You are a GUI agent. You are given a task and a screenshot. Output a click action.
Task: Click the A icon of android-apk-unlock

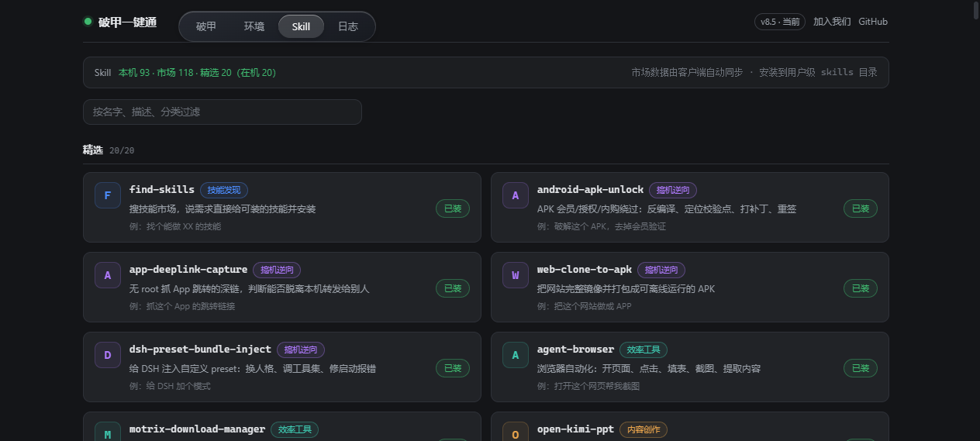point(515,195)
